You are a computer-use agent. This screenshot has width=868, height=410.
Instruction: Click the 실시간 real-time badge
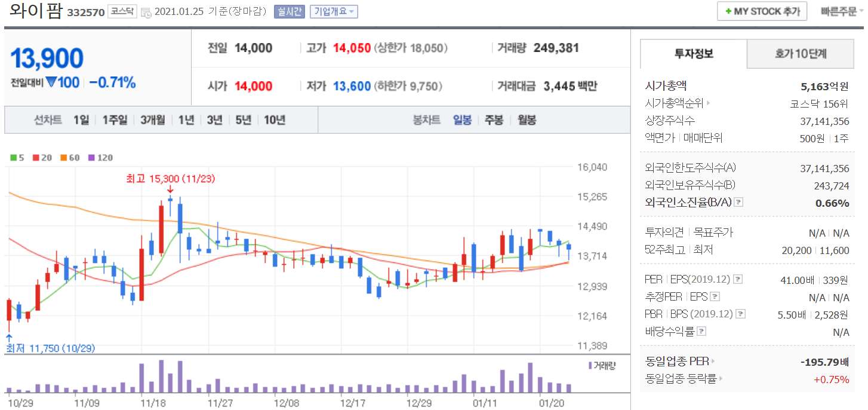pyautogui.click(x=289, y=11)
